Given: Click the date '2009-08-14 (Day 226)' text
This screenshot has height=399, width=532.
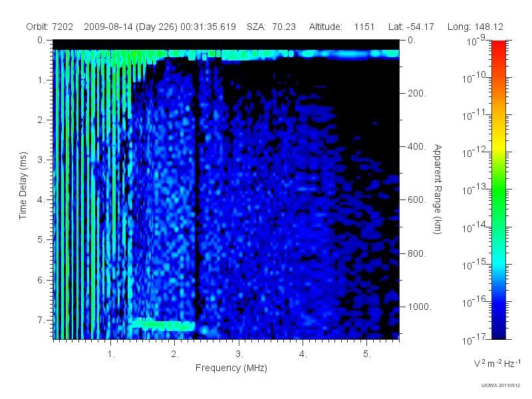Looking at the screenshot, I should [x=130, y=27].
